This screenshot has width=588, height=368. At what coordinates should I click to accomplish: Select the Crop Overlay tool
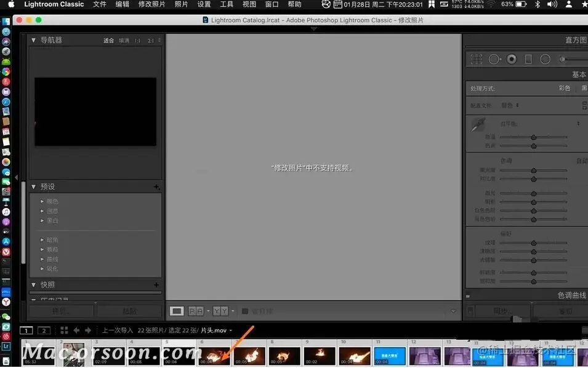[477, 59]
